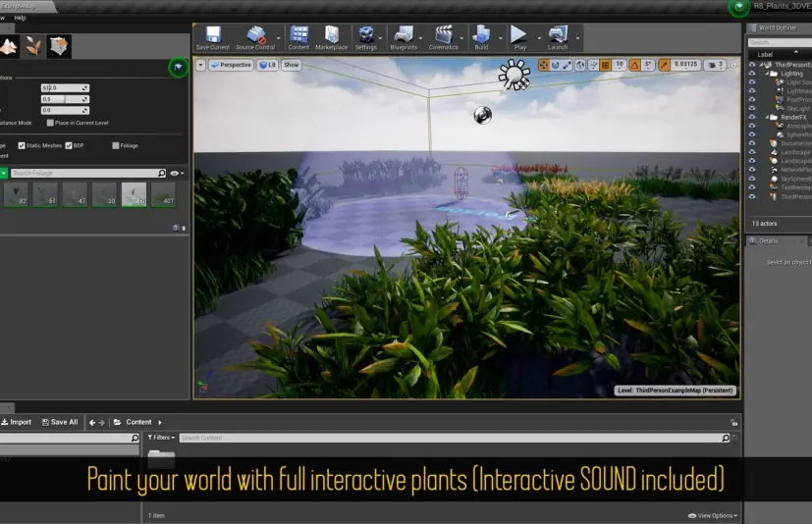Open the Blueprints toolbar button
Image resolution: width=812 pixels, height=524 pixels.
click(404, 38)
